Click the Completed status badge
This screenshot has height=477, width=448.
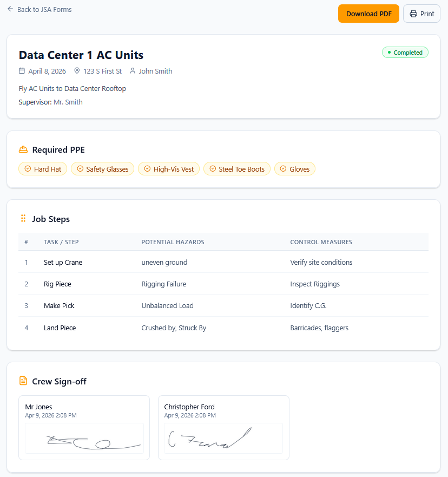tap(405, 53)
